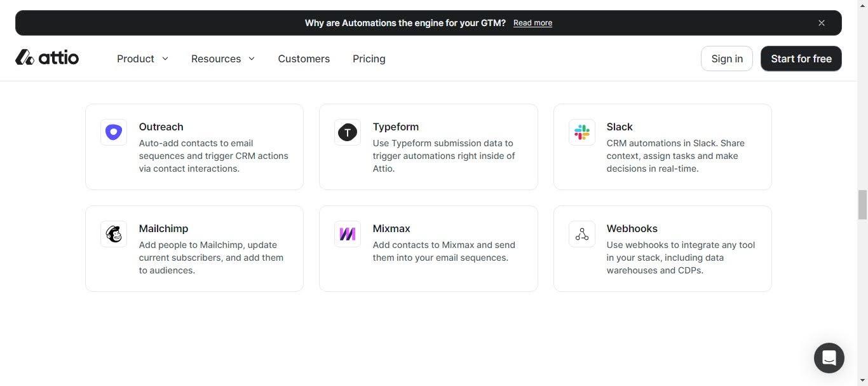Go to the Customers page
Screen dimensions: 868x386
click(304, 59)
